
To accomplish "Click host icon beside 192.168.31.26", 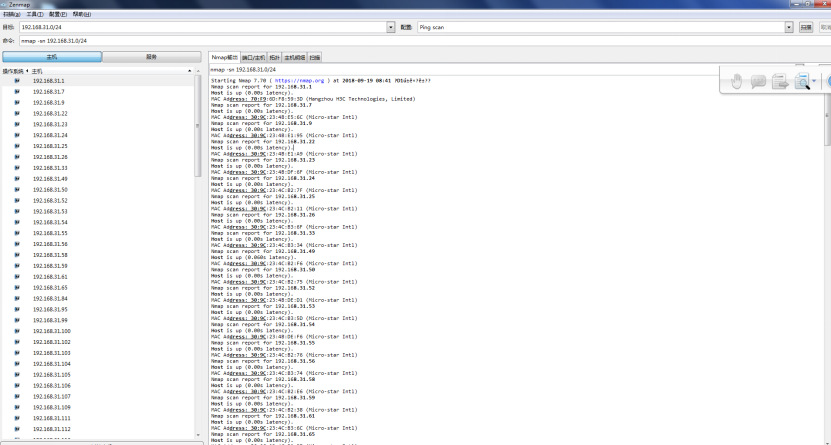I will point(17,157).
